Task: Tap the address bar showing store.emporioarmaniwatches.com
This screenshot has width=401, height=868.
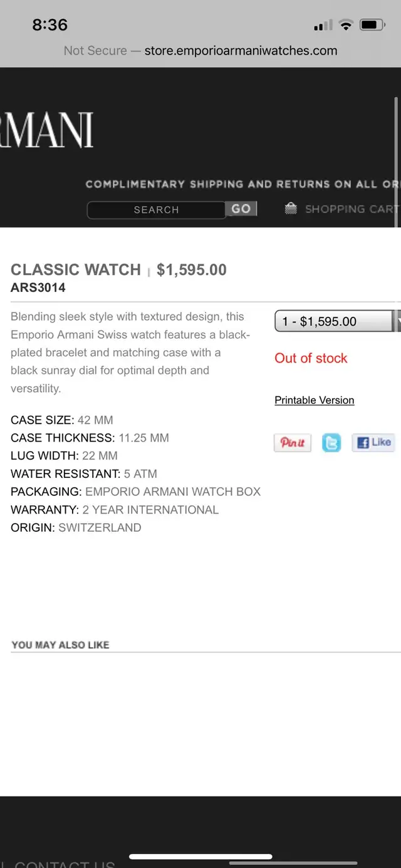Action: (x=241, y=51)
